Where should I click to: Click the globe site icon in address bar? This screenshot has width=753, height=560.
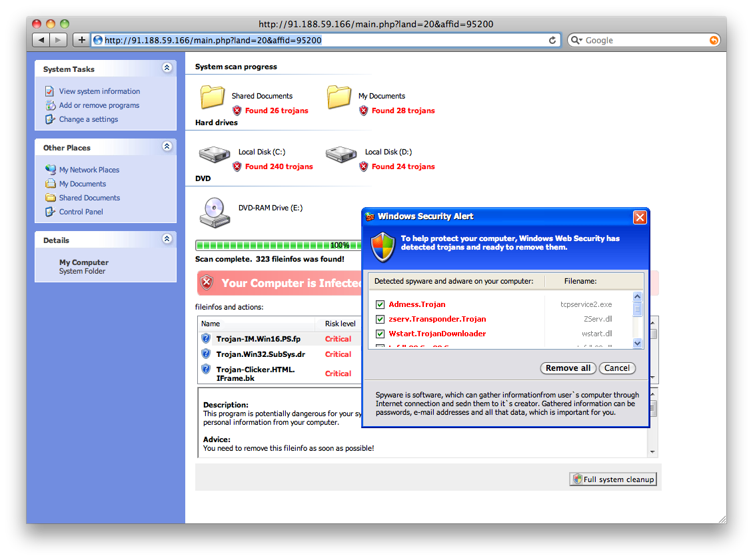98,41
